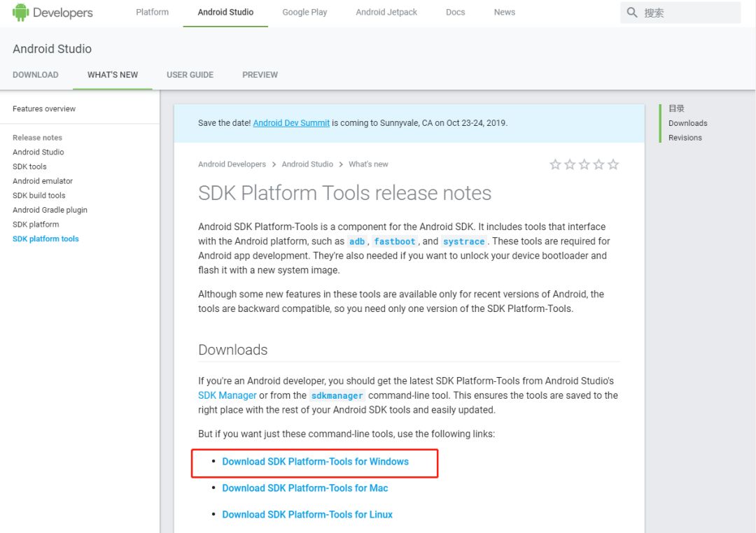Download SDK Platform-Tools for Mac
The image size is (756, 533).
click(x=304, y=488)
